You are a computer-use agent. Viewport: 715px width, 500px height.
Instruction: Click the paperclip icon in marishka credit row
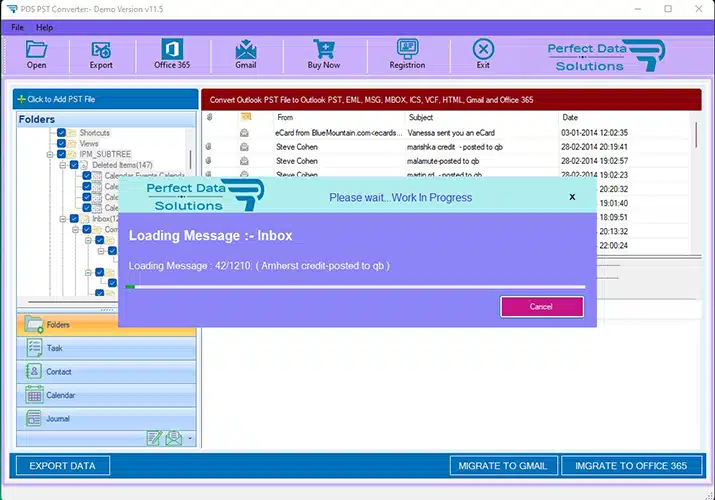coord(208,147)
